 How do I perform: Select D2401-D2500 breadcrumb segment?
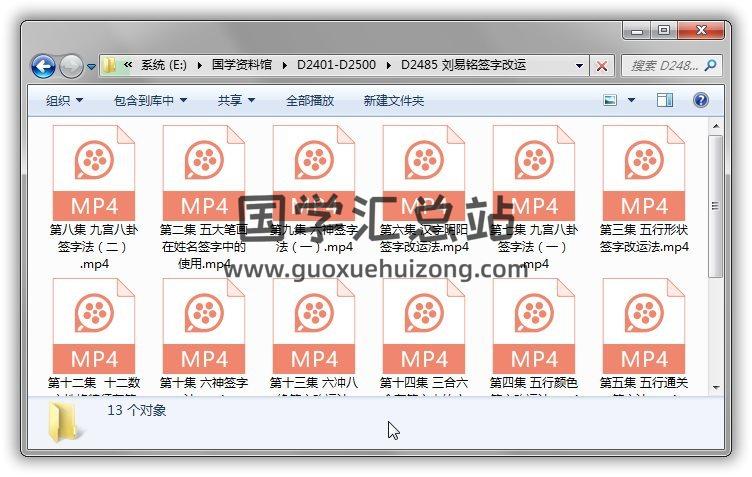[336, 65]
